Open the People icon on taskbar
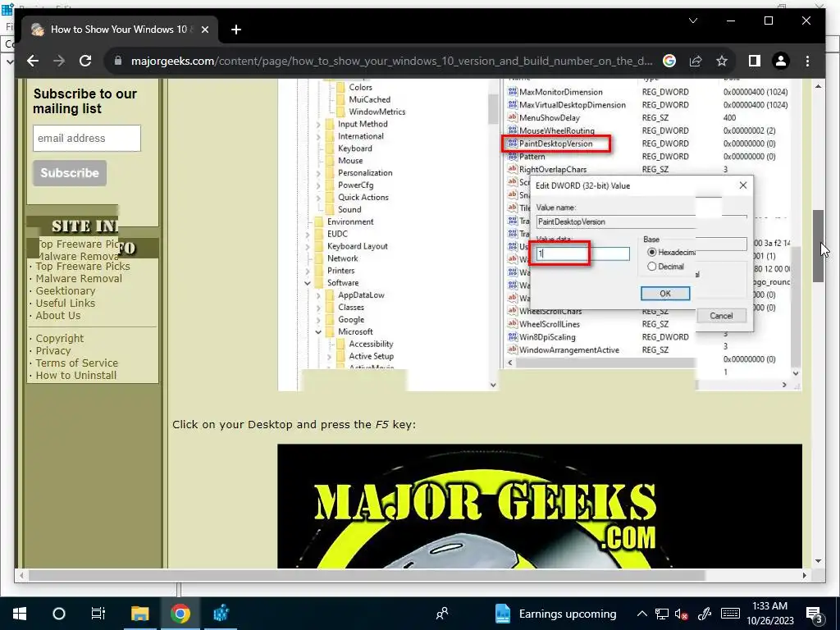 click(442, 614)
